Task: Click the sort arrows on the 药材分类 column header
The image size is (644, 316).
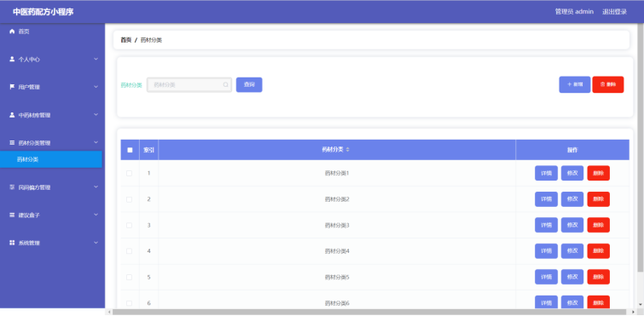Action: pos(347,150)
